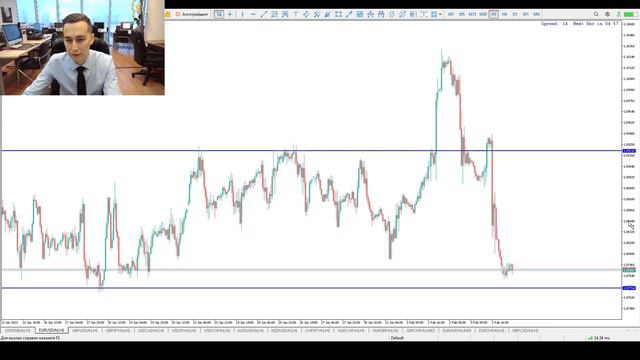
Task: Switch chart to M5 timeframe
Action: (462, 14)
